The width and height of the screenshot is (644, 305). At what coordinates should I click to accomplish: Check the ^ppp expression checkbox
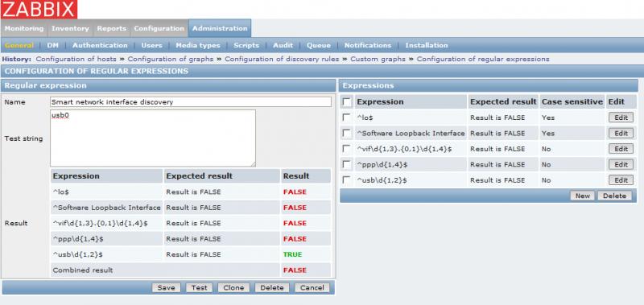(x=347, y=164)
